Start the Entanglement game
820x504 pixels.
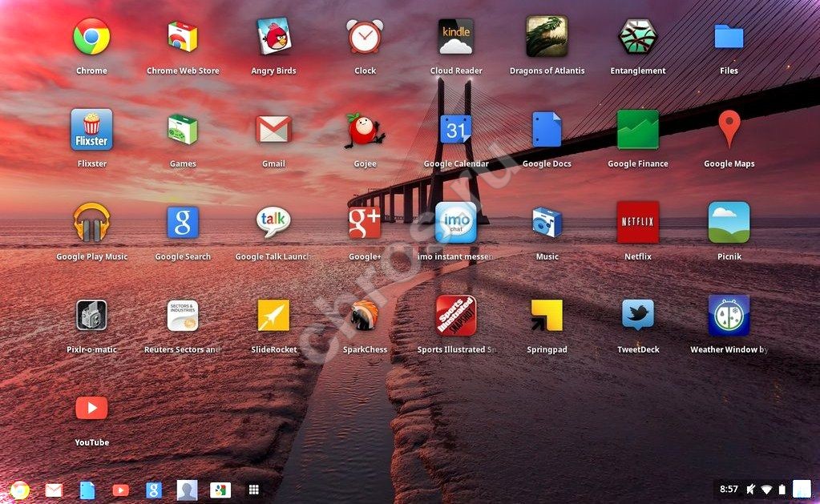click(x=637, y=37)
